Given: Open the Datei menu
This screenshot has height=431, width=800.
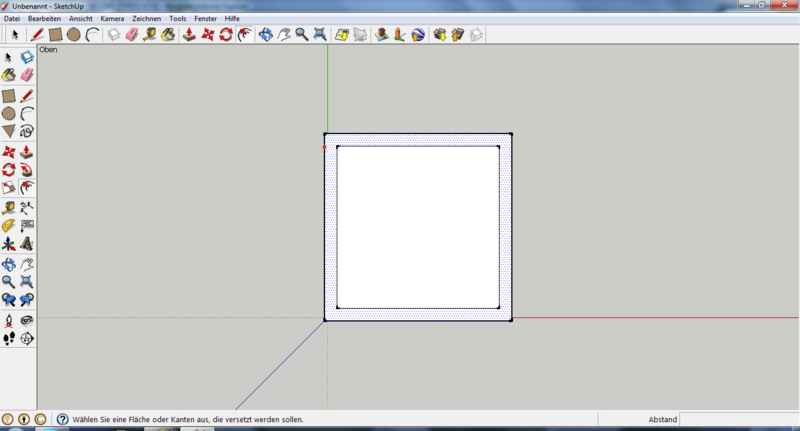Looking at the screenshot, I should click(12, 18).
